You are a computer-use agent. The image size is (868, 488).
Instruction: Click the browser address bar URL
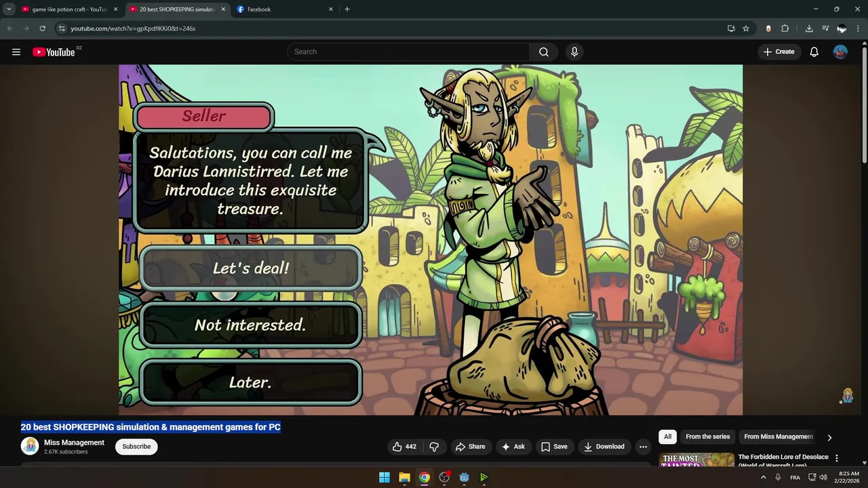(x=133, y=28)
